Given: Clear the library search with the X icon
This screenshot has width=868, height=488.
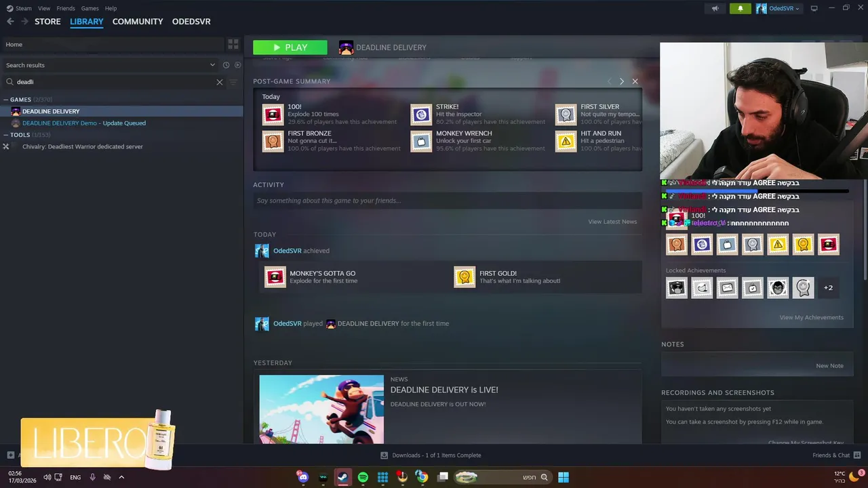Looking at the screenshot, I should click(219, 82).
